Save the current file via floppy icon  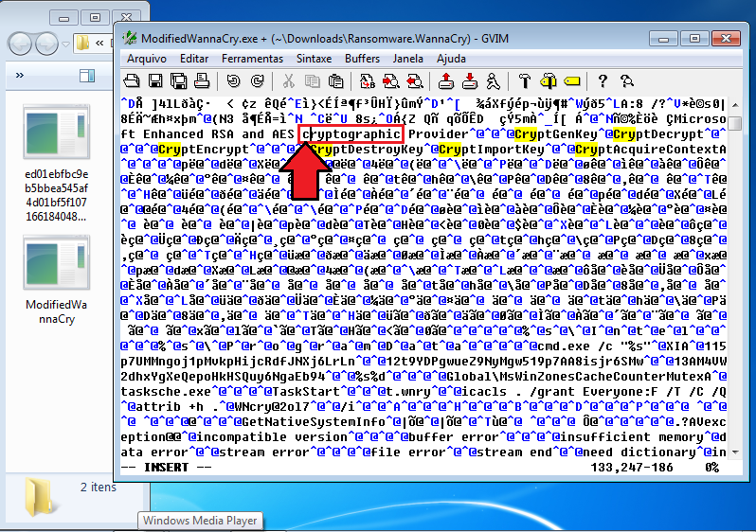coord(155,81)
